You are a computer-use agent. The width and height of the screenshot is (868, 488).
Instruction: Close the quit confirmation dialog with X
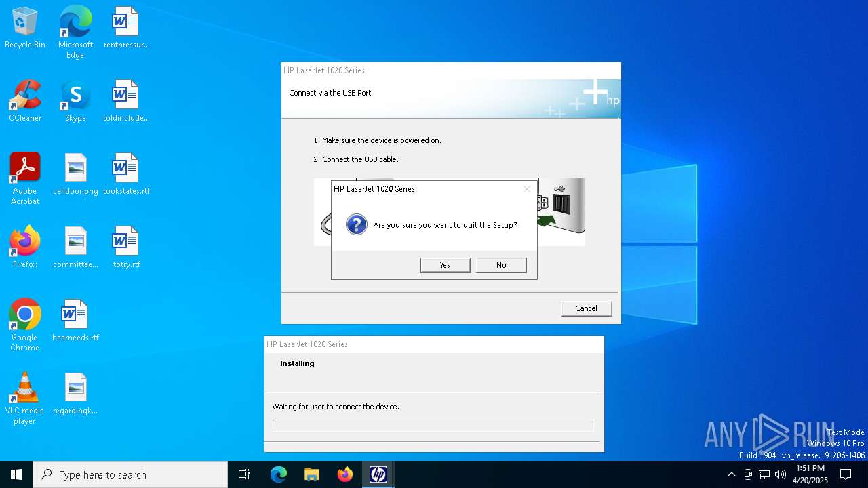[x=527, y=189]
